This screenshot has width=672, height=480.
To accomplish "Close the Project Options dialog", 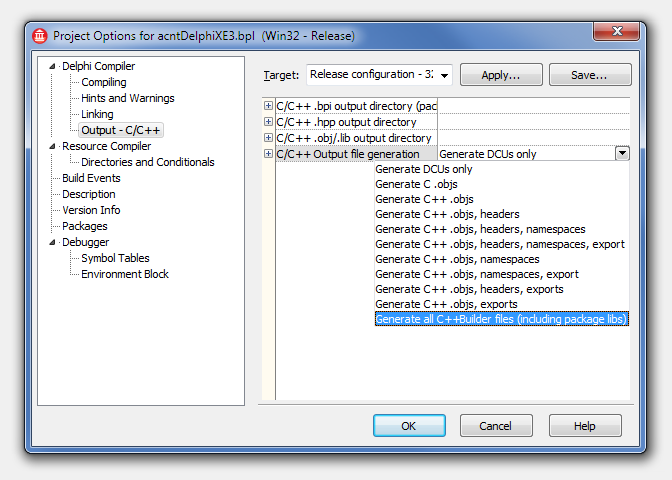I will pos(617,31).
